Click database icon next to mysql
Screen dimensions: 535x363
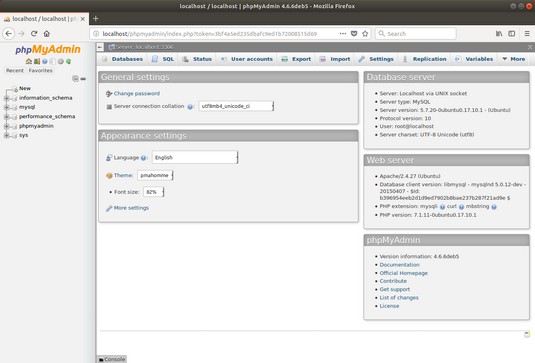(x=14, y=107)
